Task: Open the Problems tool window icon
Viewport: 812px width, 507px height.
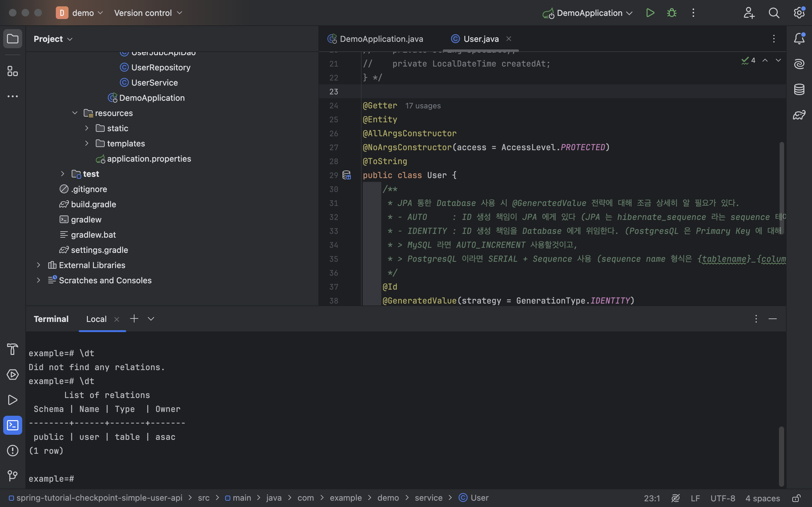Action: 12,450
